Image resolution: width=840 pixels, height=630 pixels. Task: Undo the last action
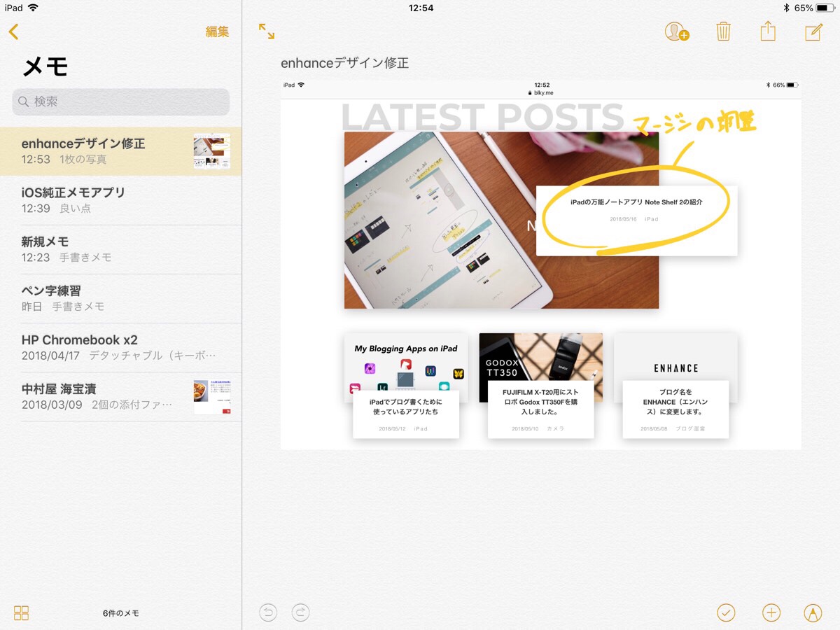[268, 612]
